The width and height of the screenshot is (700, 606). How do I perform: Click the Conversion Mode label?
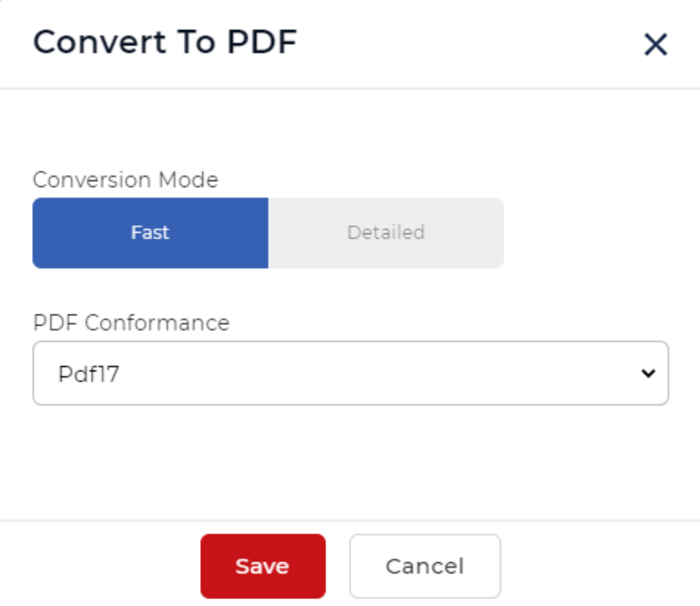pyautogui.click(x=126, y=180)
